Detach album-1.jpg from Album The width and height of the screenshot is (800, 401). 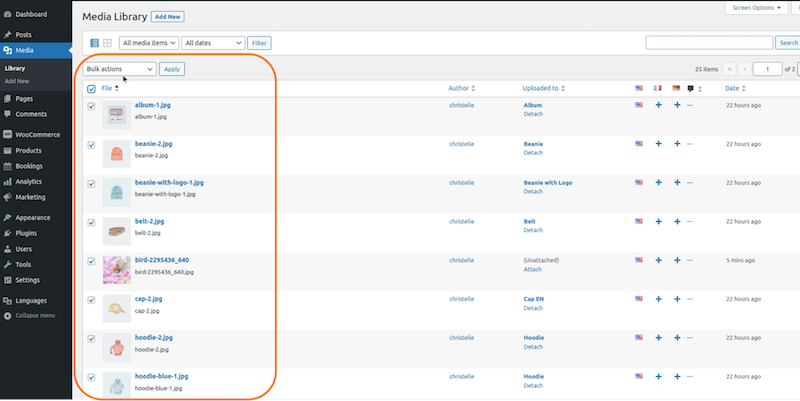click(x=533, y=114)
